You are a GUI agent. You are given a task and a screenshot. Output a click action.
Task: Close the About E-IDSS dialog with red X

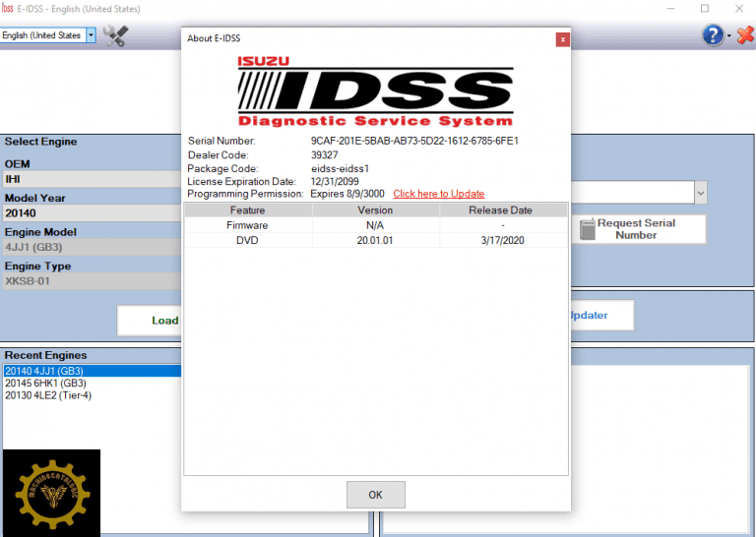562,39
